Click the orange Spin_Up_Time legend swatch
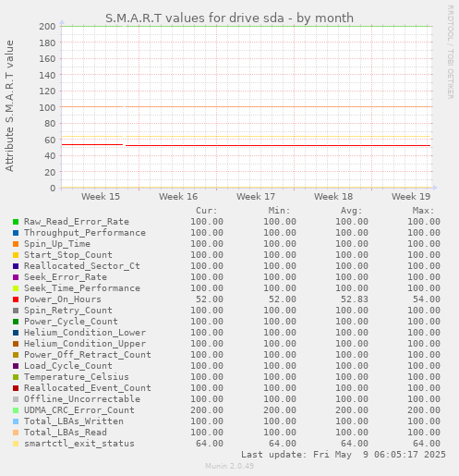459x476 pixels. click(16, 244)
